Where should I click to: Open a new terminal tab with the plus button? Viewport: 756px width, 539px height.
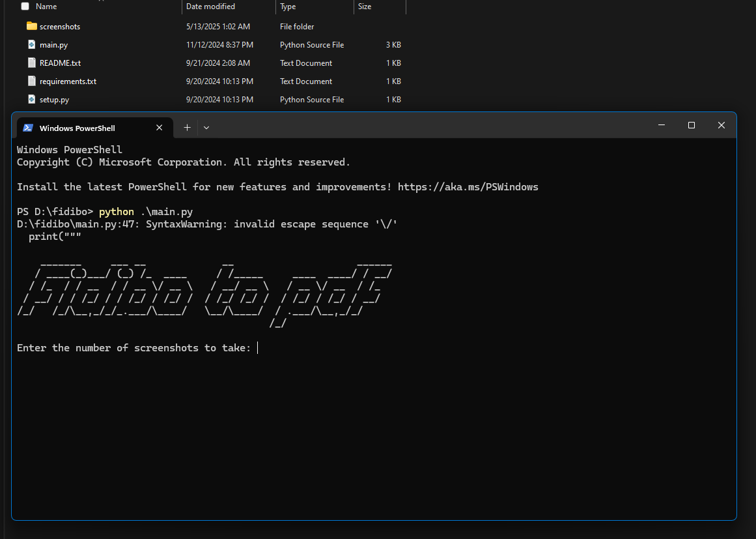click(187, 127)
